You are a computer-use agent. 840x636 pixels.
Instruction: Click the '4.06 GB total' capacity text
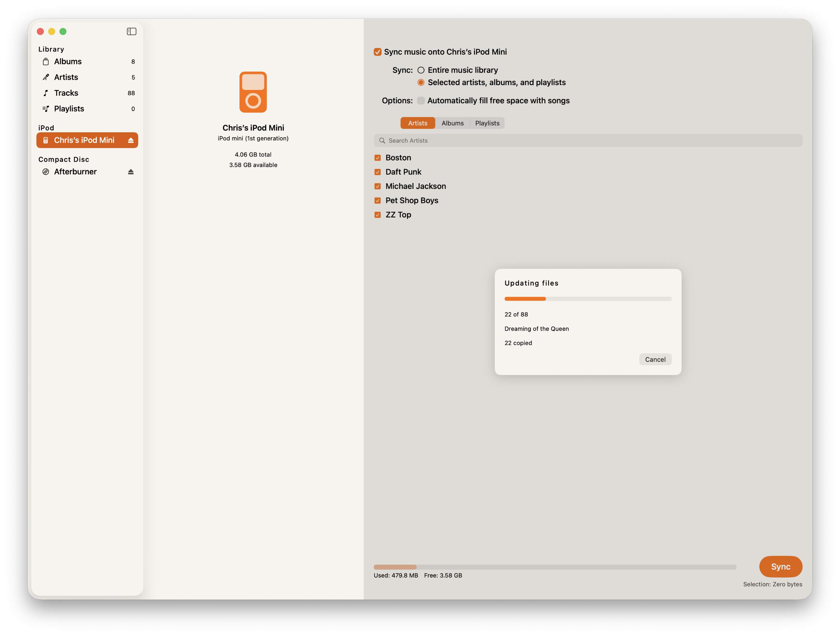[253, 154]
